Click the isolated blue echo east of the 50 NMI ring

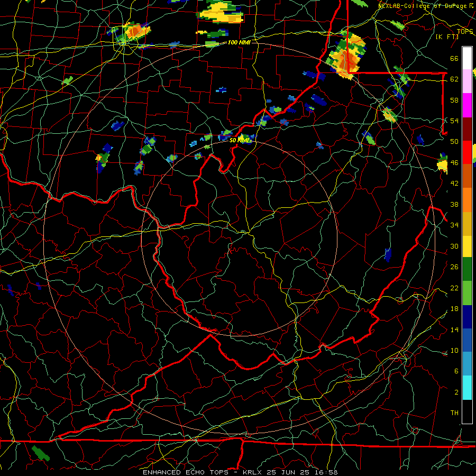(388, 254)
